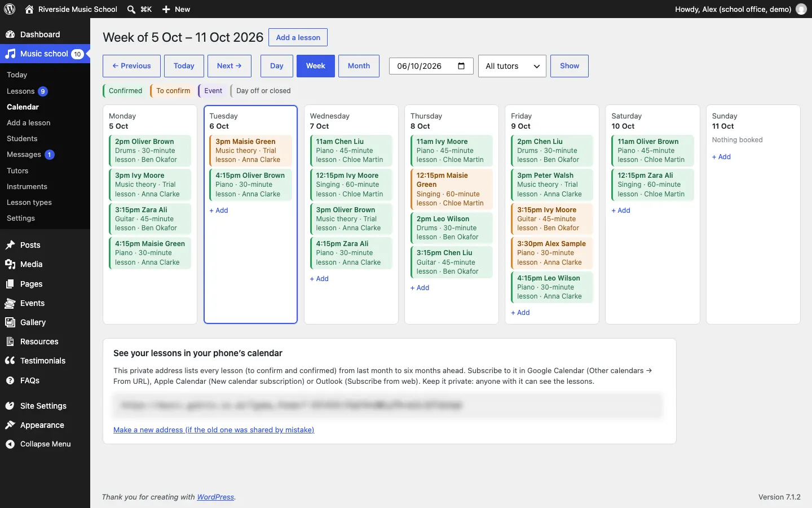Select the Media icon in sidebar
This screenshot has width=812, height=508.
[x=10, y=264]
